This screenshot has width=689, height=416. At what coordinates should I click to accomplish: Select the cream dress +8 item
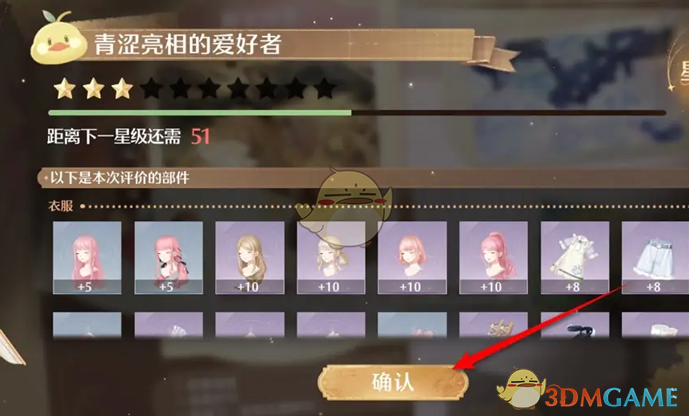coord(575,257)
